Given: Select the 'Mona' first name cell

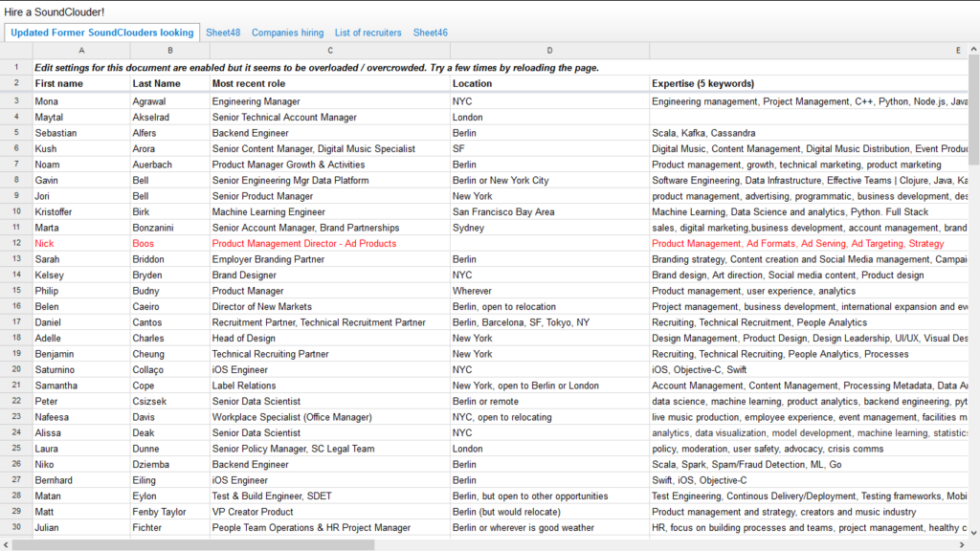Looking at the screenshot, I should (x=81, y=101).
